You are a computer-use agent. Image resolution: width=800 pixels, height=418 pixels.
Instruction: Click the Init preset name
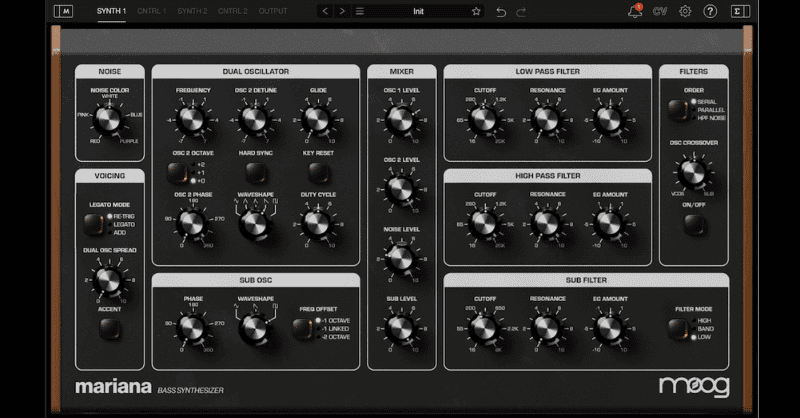418,11
